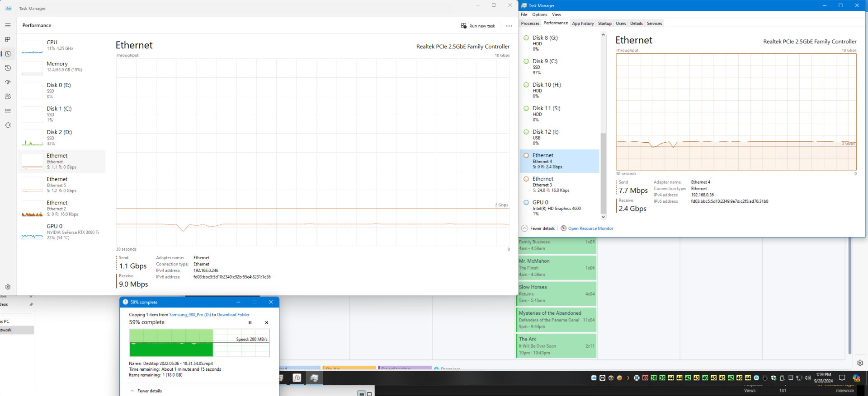Open the hamburger navigation menu in Task Manager
Viewport: 868px width, 396px height.
click(8, 25)
